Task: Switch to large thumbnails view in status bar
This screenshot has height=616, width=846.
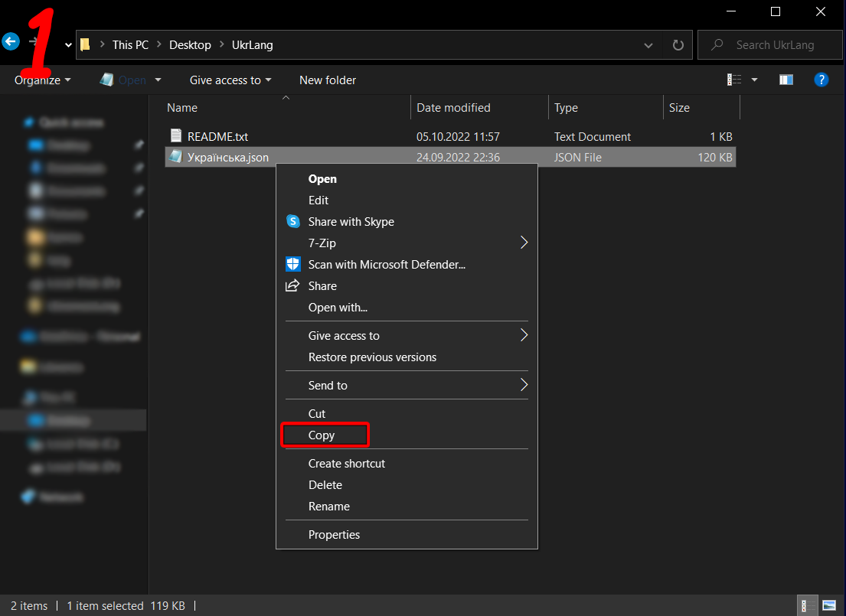Action: pyautogui.click(x=830, y=605)
